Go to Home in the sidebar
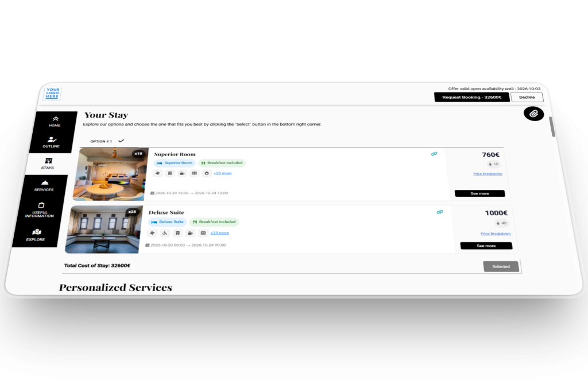 pyautogui.click(x=55, y=122)
